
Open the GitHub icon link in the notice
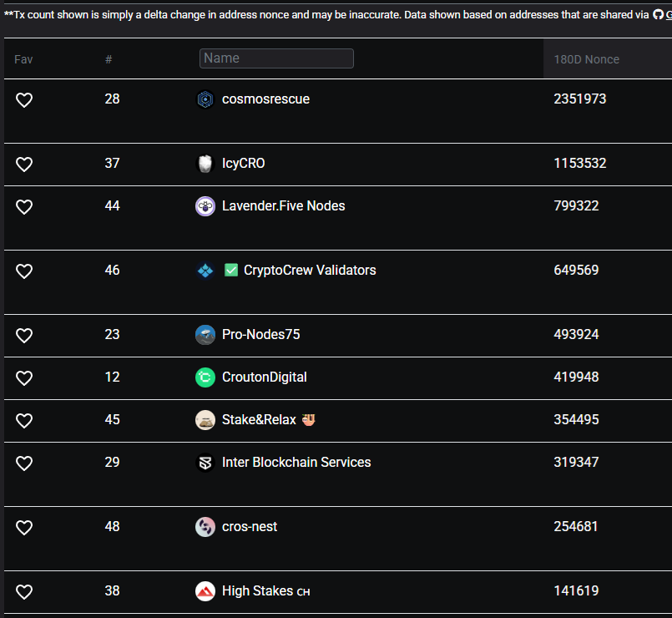click(x=658, y=14)
